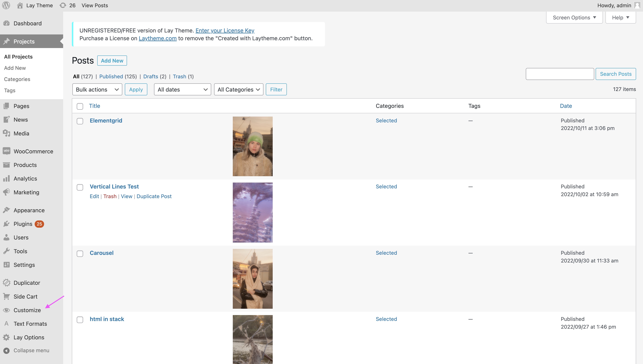Image resolution: width=643 pixels, height=364 pixels.
Task: Click the News pencil icon
Action: (x=7, y=119)
